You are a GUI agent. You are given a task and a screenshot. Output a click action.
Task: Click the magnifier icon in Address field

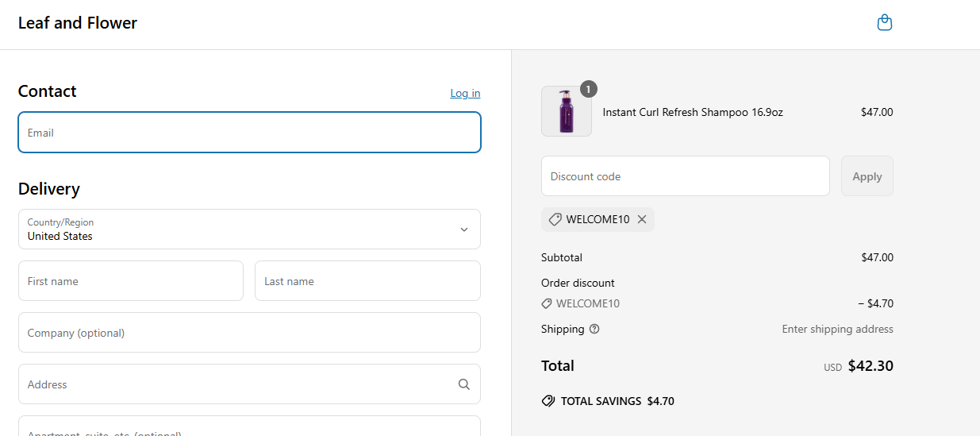pos(464,384)
